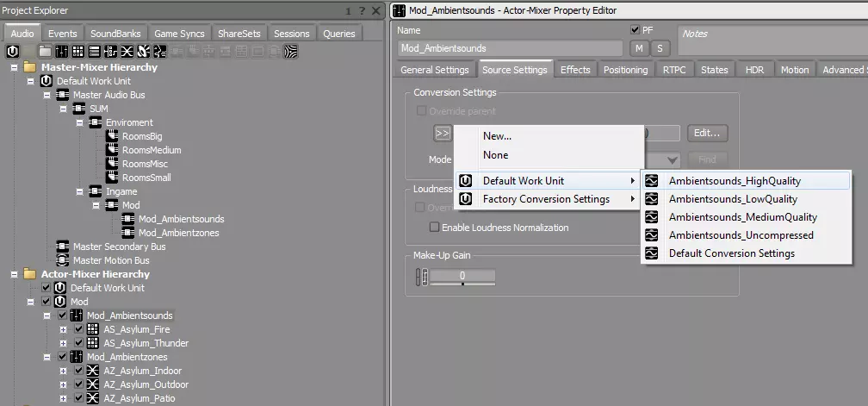Uncheck the AS_Asylum_Fire checkbox
This screenshot has height=406, width=868.
(79, 329)
